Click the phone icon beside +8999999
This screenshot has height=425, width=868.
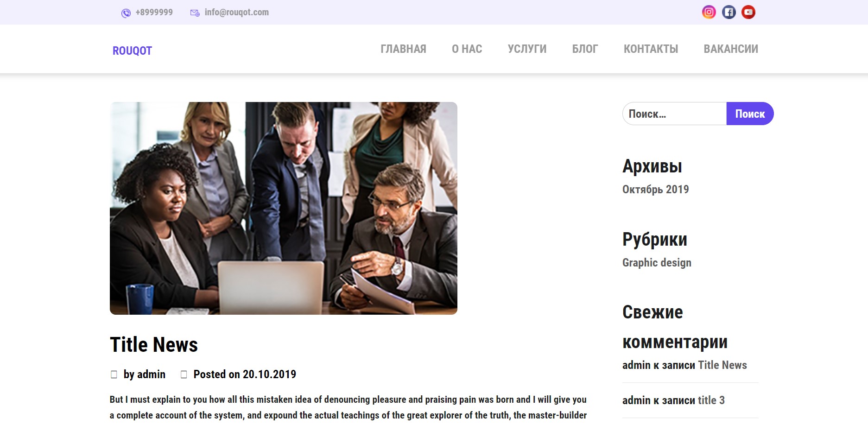[x=126, y=13]
